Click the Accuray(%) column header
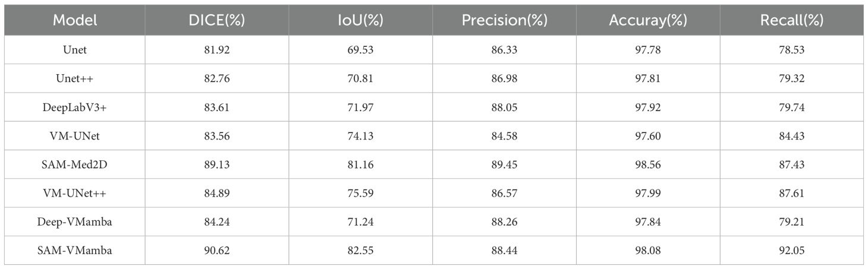Screen dimensions: 868x269 (x=647, y=20)
